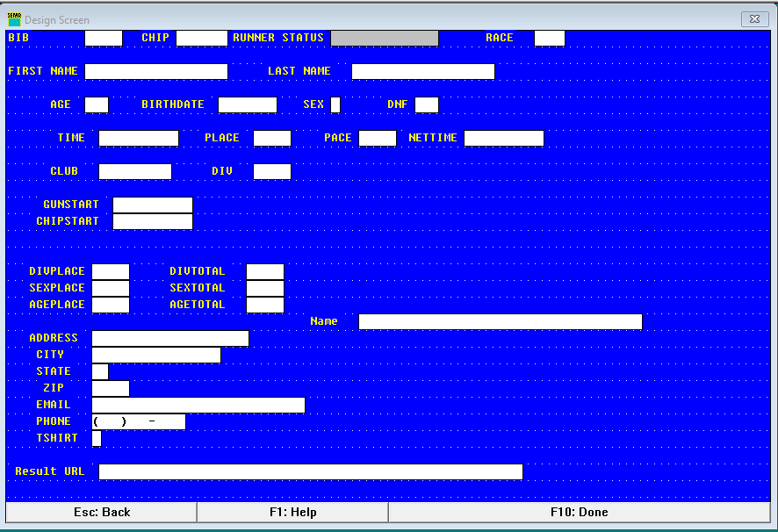Screen dimensions: 778x532
Task: Click into the LAST NAME field
Action: [x=423, y=71]
